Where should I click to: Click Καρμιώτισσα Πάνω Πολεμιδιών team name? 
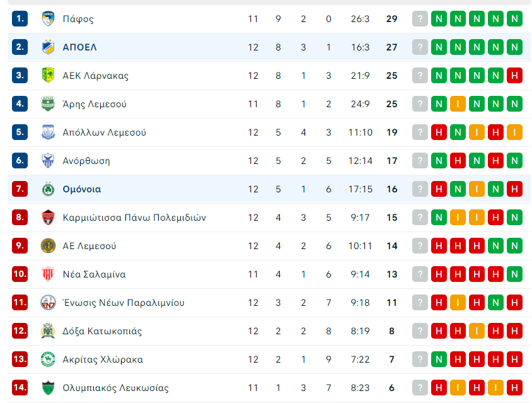[x=134, y=218]
